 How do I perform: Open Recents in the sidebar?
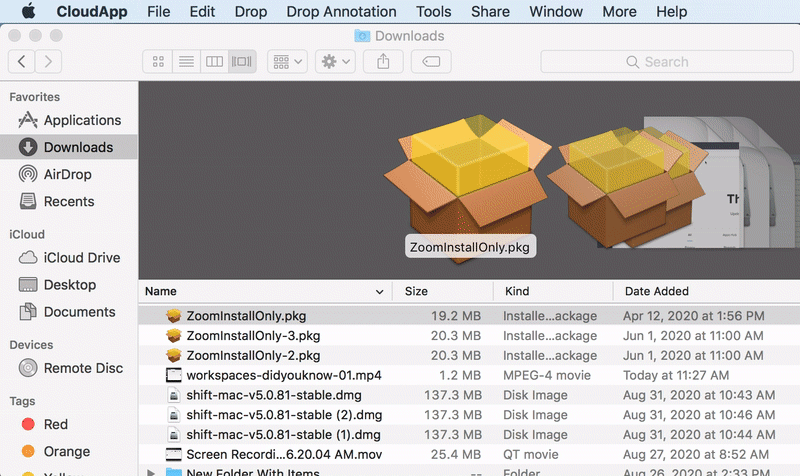69,202
